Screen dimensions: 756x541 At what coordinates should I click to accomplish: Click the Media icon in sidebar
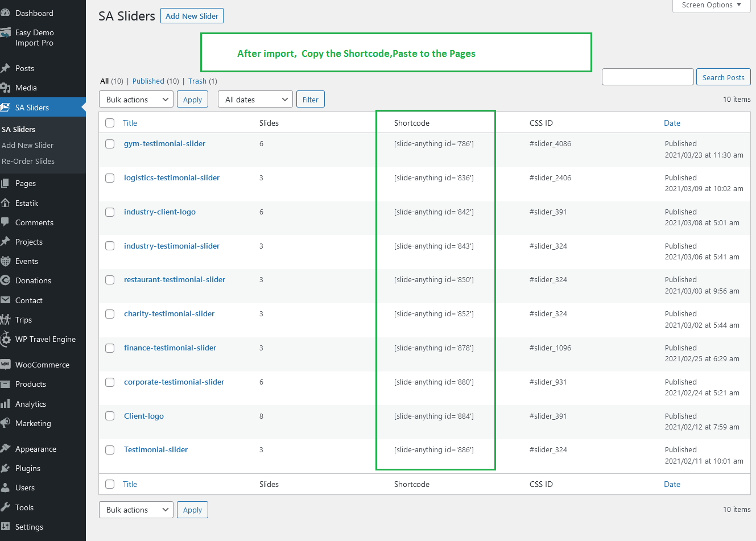(5, 88)
